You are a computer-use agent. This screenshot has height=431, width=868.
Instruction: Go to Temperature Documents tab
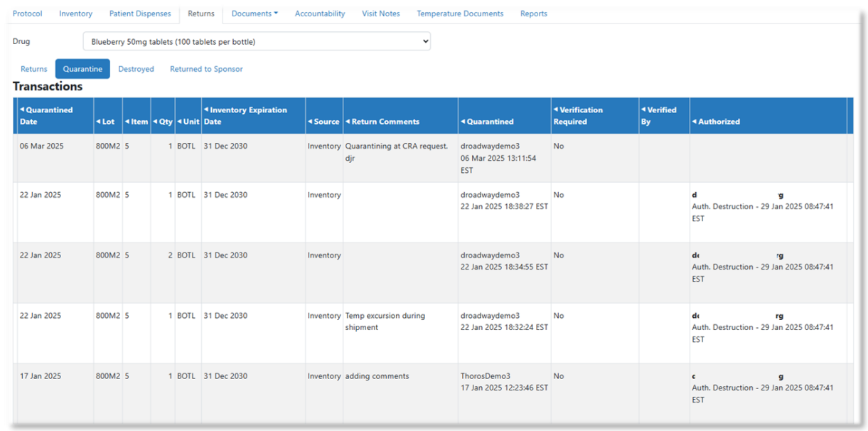(460, 14)
